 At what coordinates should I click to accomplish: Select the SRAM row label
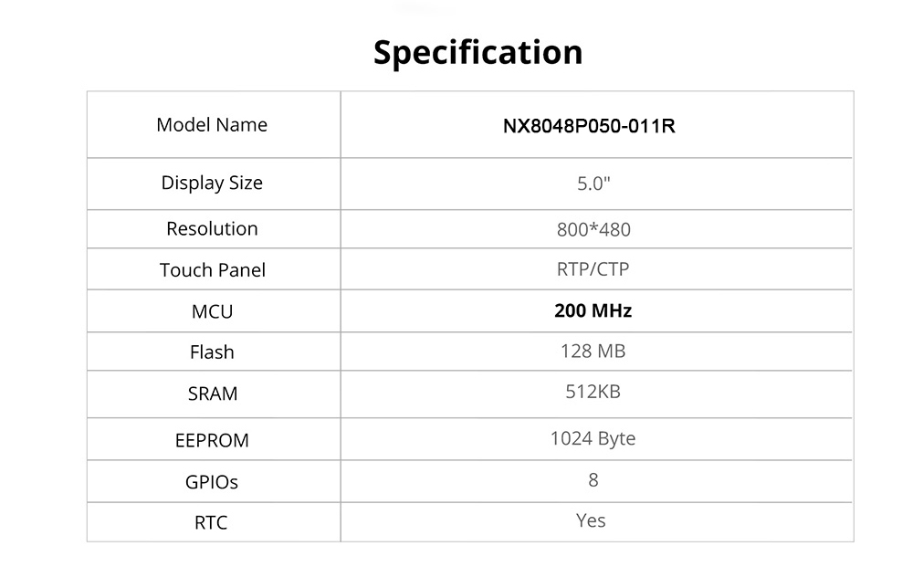click(212, 394)
